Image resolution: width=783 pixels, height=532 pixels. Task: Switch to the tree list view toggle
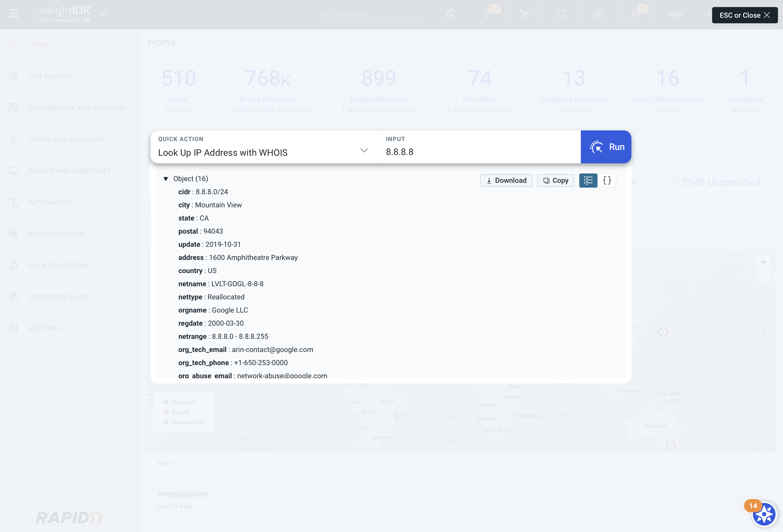pos(588,181)
